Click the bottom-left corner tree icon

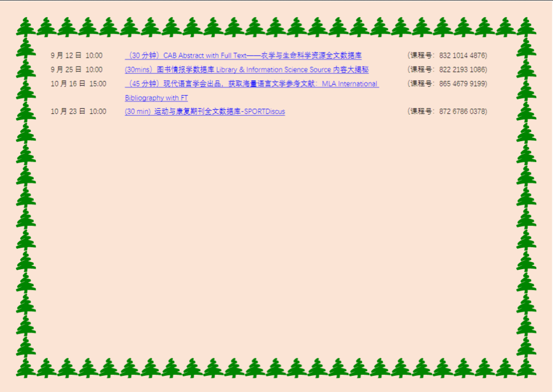click(26, 368)
